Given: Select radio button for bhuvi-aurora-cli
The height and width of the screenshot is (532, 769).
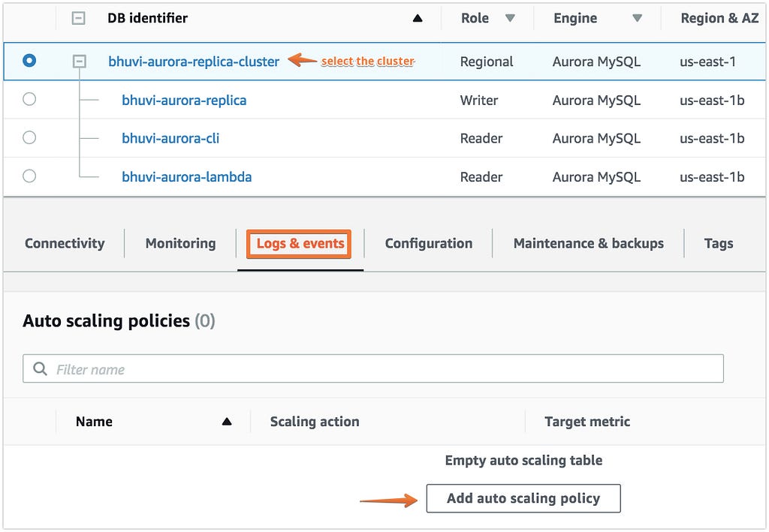Looking at the screenshot, I should click(x=29, y=137).
